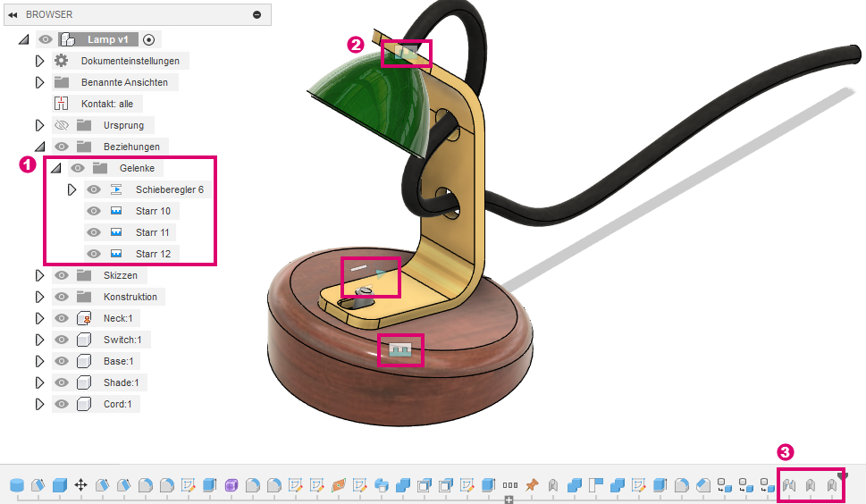Expand Schieberegler 6

click(x=71, y=189)
